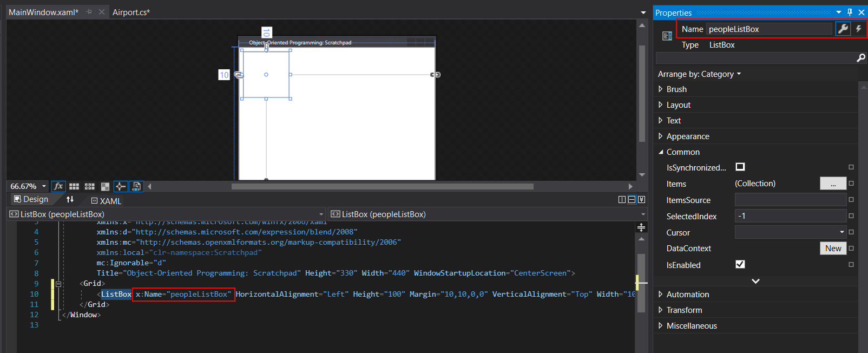Open zoom level 66.67% dropdown

(44, 186)
